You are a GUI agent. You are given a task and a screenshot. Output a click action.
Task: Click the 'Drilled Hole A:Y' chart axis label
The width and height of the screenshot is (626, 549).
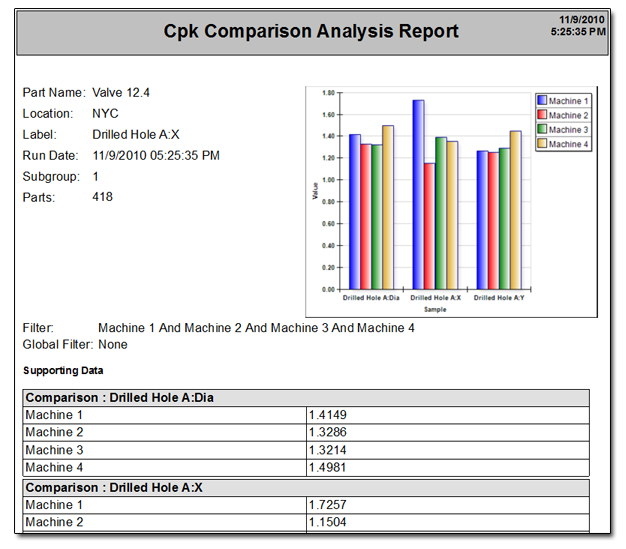[x=499, y=298]
